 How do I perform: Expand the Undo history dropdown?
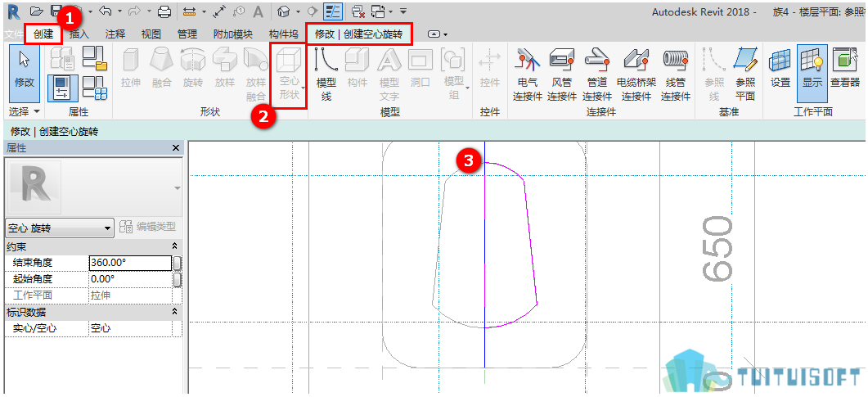119,11
